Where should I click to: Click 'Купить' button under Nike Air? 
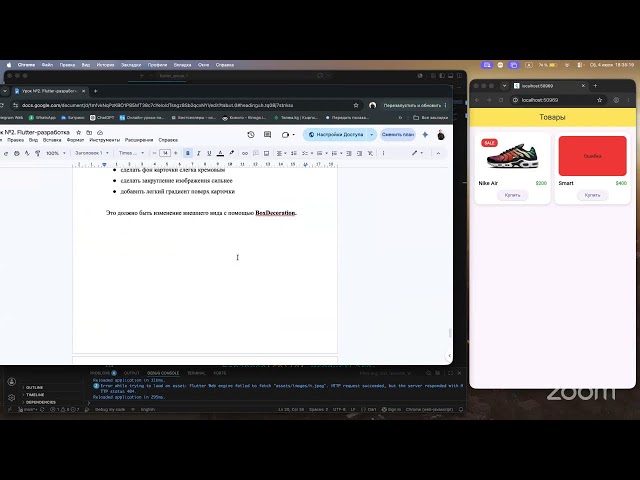[x=512, y=195]
